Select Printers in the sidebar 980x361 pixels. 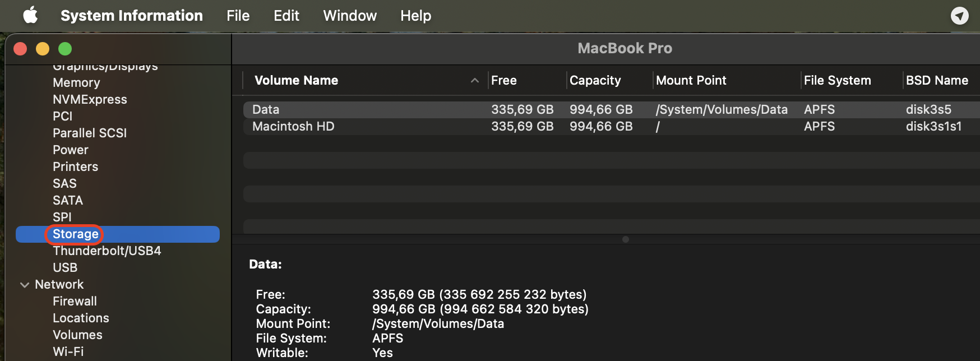[75, 166]
